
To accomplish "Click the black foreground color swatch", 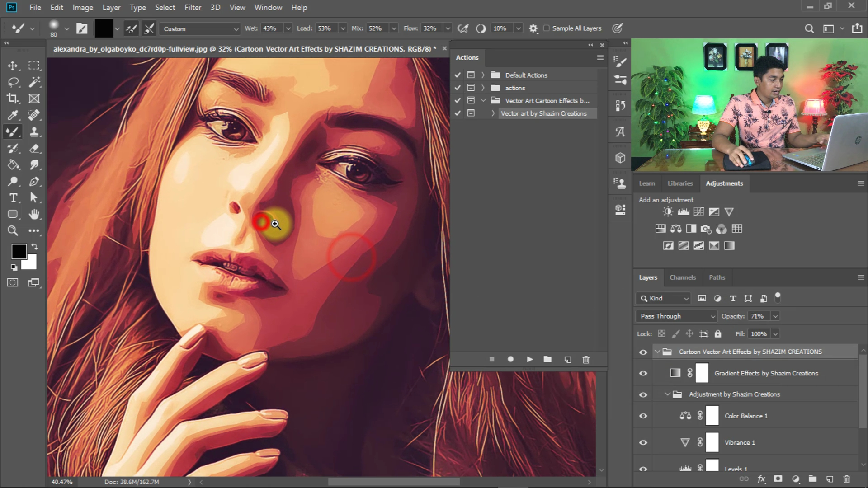I will click(x=19, y=252).
